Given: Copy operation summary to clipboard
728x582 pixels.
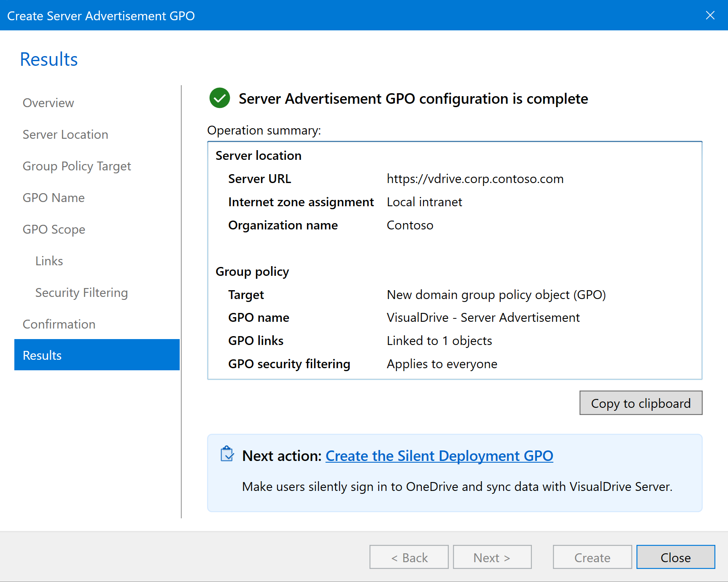Looking at the screenshot, I should pyautogui.click(x=640, y=403).
